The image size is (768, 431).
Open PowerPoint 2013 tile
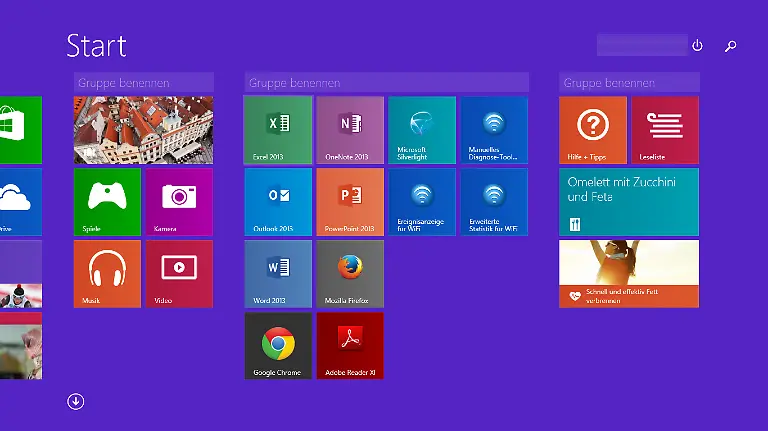click(350, 202)
